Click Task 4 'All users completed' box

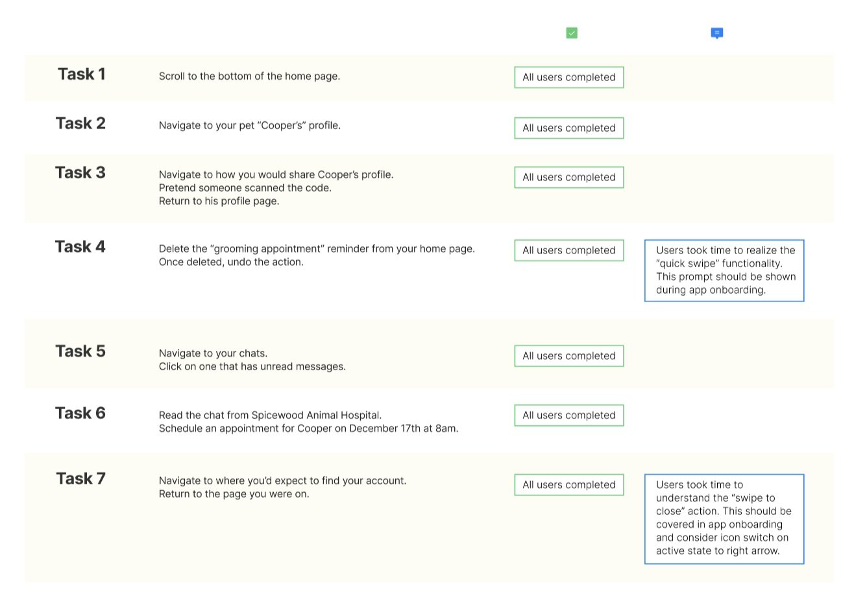(569, 250)
